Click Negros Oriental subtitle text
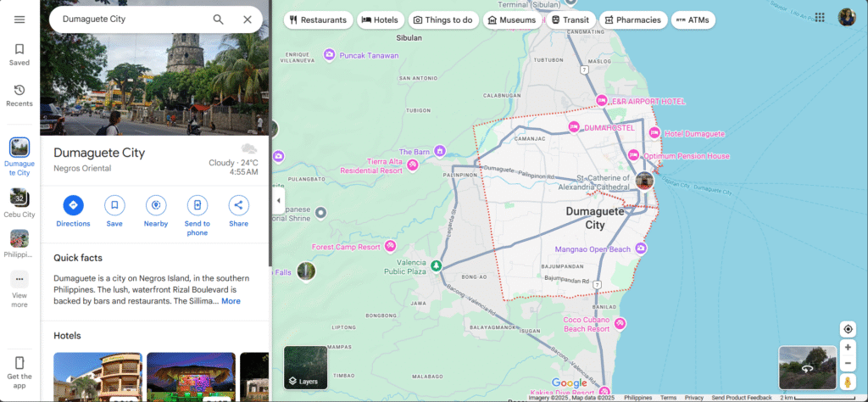Image resolution: width=868 pixels, height=402 pixels. point(82,168)
